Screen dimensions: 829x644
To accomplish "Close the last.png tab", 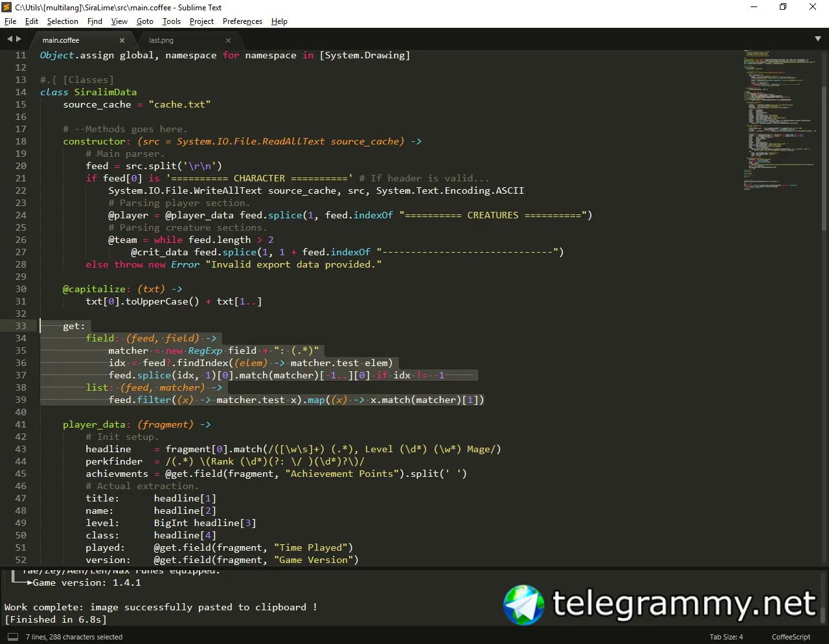I will click(228, 40).
